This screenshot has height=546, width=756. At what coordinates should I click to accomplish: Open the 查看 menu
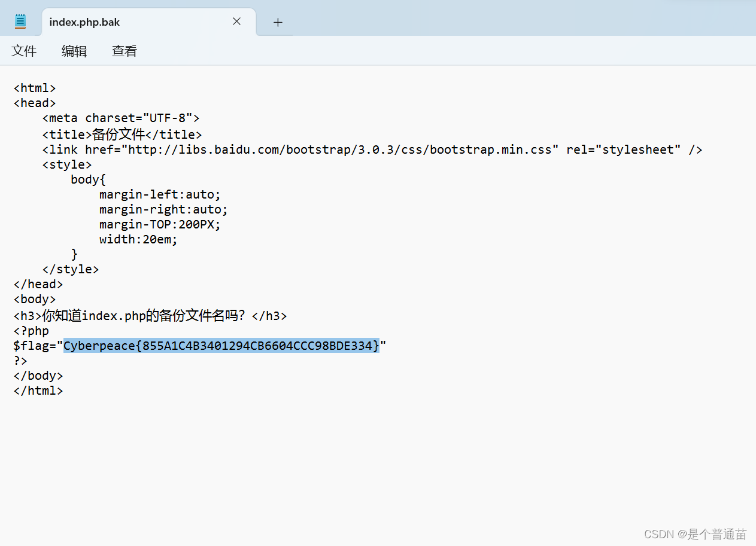pyautogui.click(x=124, y=51)
